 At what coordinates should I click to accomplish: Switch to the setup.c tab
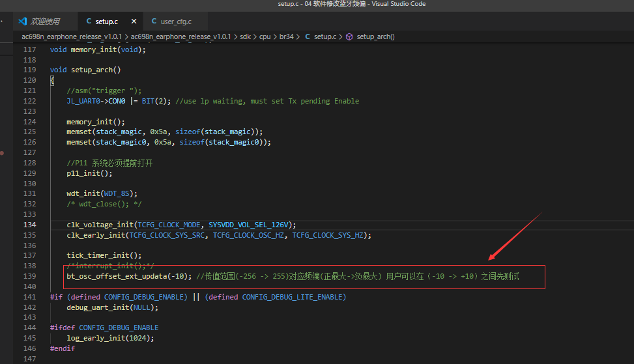pos(106,21)
